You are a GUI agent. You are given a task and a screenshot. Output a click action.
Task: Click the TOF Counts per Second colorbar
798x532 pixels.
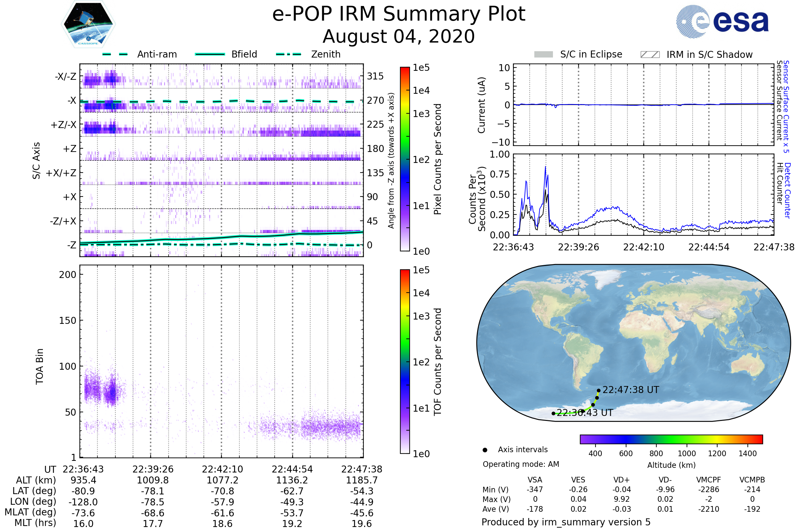[405, 361]
